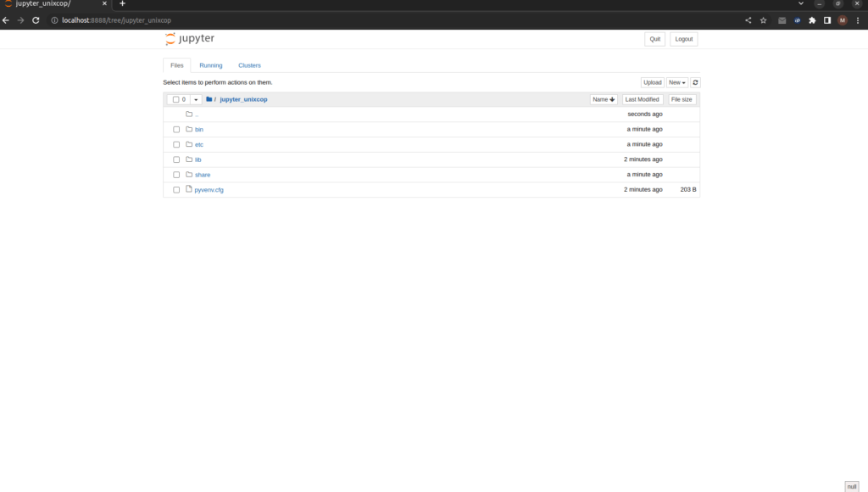Click the null badge at bottom corner
The height and width of the screenshot is (492, 868).
[852, 486]
